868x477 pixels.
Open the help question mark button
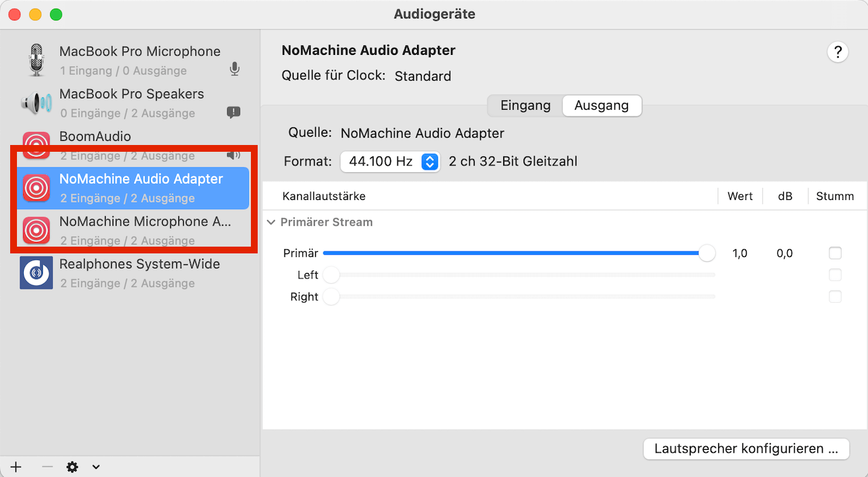[x=838, y=52]
